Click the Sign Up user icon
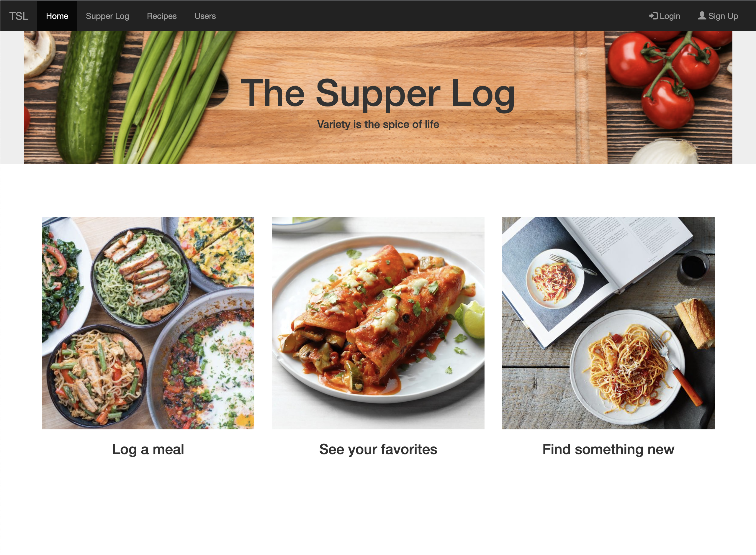This screenshot has height=555, width=756. click(x=702, y=15)
